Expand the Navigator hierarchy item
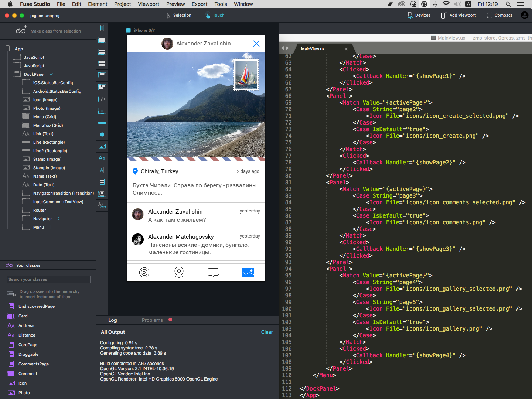Screen dimensions: 532x399 tap(58, 219)
